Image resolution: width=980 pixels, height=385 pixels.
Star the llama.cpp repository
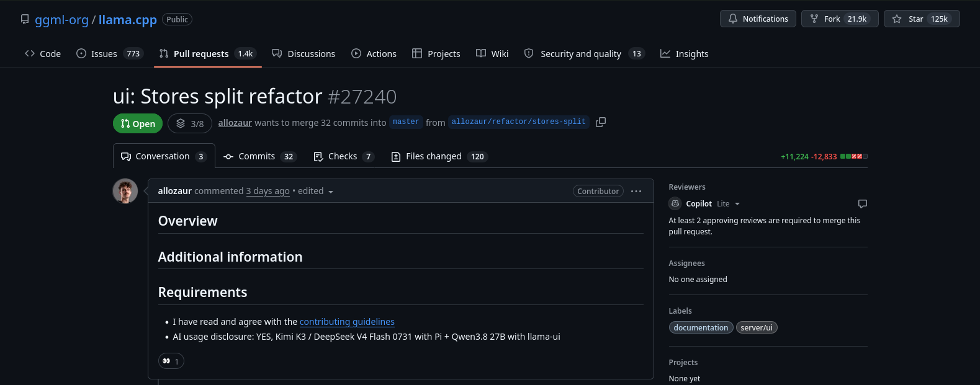pyautogui.click(x=922, y=19)
